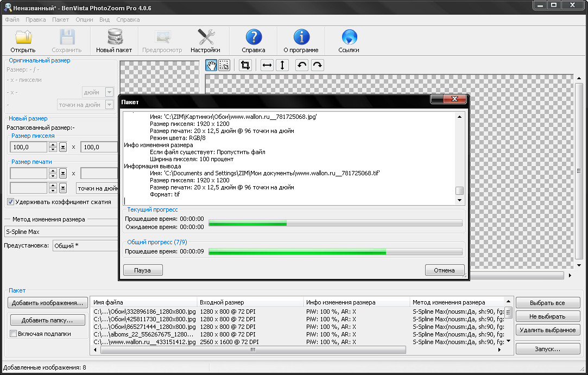Click the Входной размер column header
The height and width of the screenshot is (375, 588).
[x=250, y=302]
